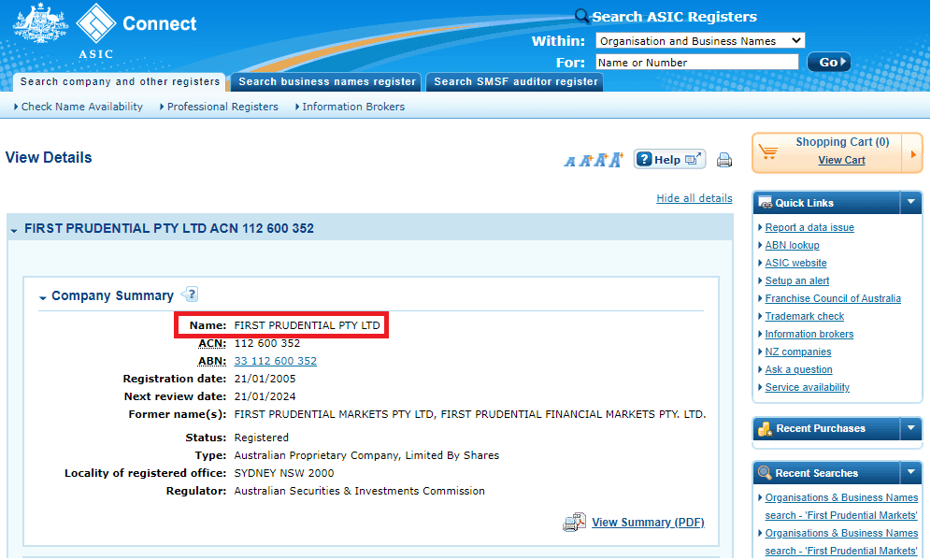Open the Help button
The height and width of the screenshot is (560, 931).
[x=670, y=159]
